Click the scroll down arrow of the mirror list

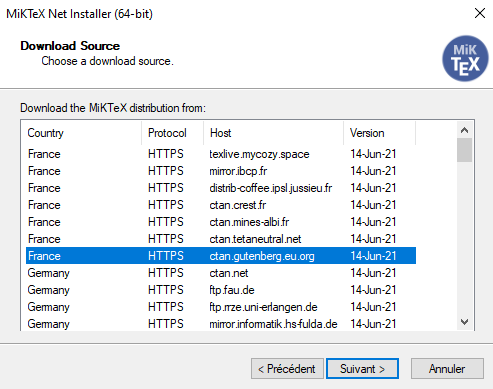click(464, 322)
